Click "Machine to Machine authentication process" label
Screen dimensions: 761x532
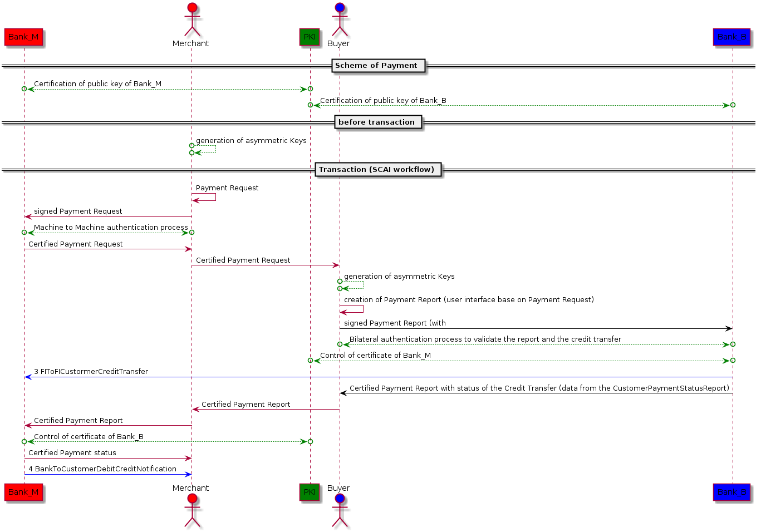[x=111, y=228]
